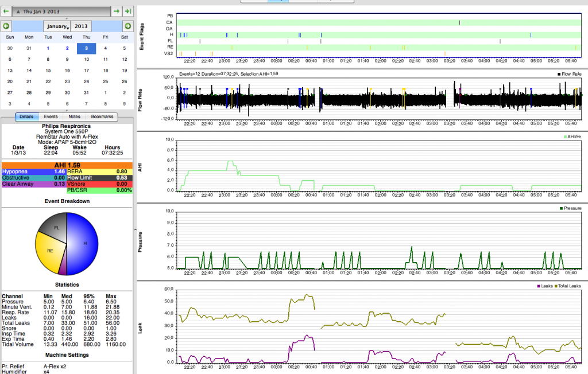Screen dimensions: 588x374
Task: Click the 2013 year field
Action: click(x=81, y=26)
